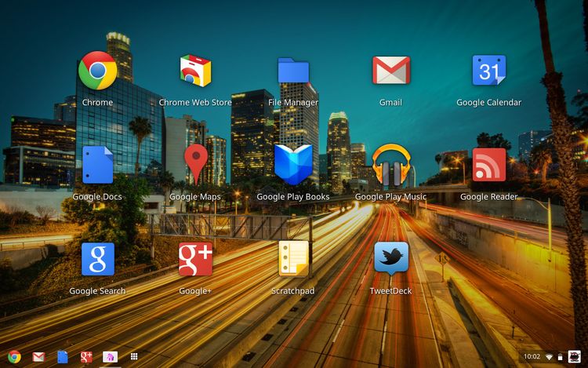
Task: Click Google+ shortcut in the shelf
Action: pos(86,357)
